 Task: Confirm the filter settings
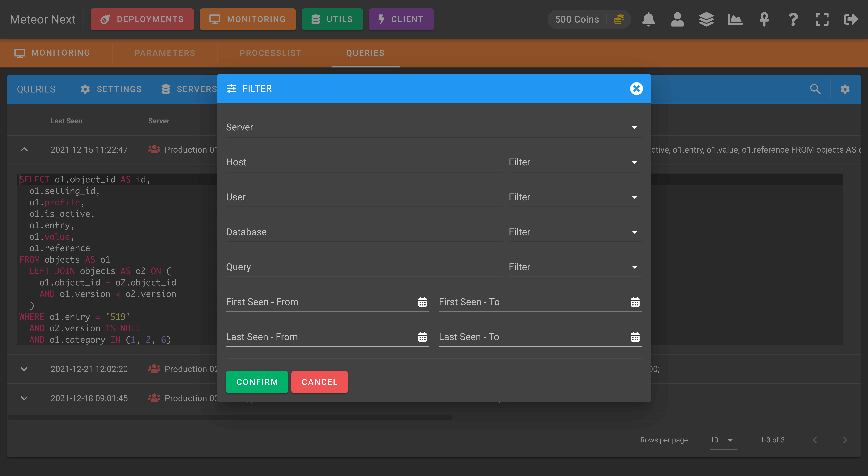click(257, 382)
